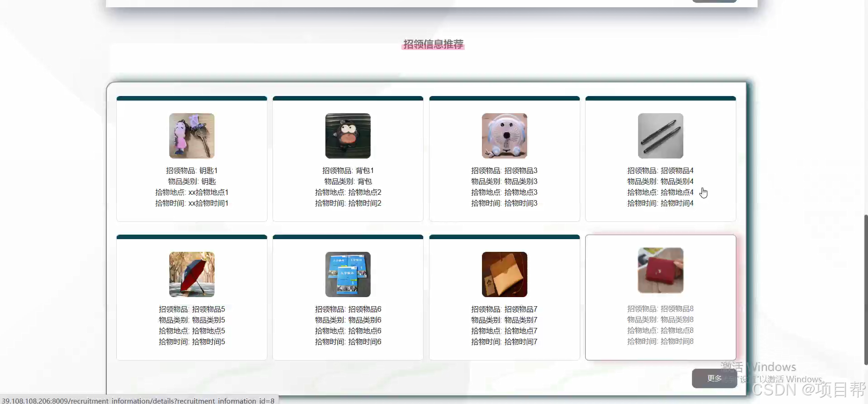This screenshot has width=868, height=404.
Task: Click text 物品类别: 物品类别6
Action: click(348, 320)
